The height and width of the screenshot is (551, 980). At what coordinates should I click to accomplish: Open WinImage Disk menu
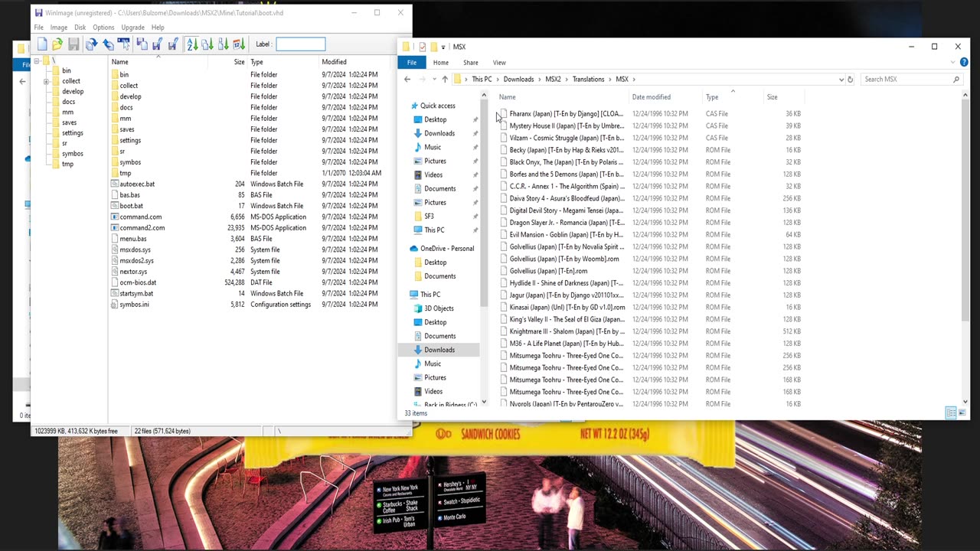tap(80, 28)
